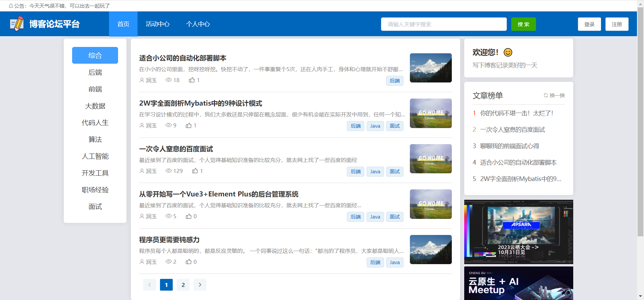Viewport: 644px width, 300px height.
Task: Click Java tag on 程序员更需要钝感力 post
Action: pyautogui.click(x=395, y=262)
